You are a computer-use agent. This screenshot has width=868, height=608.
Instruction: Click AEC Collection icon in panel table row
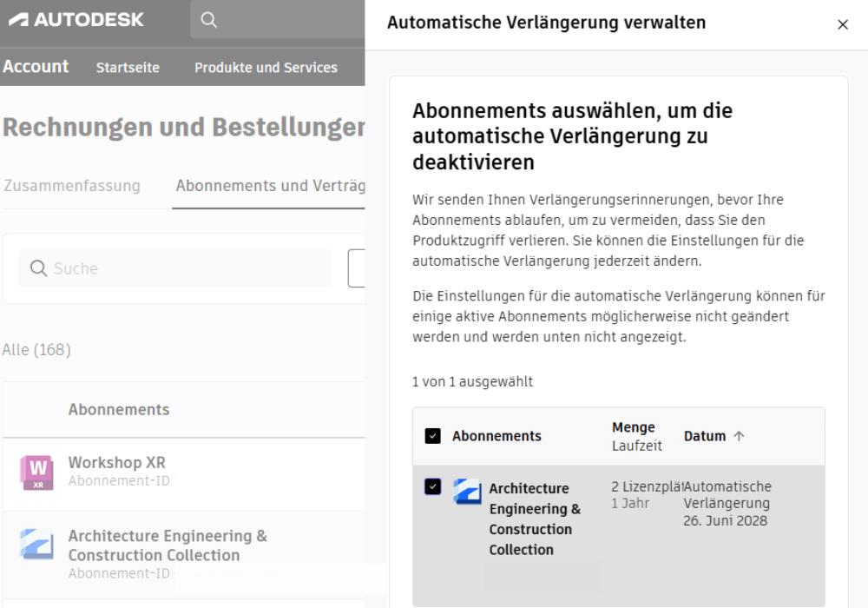467,491
